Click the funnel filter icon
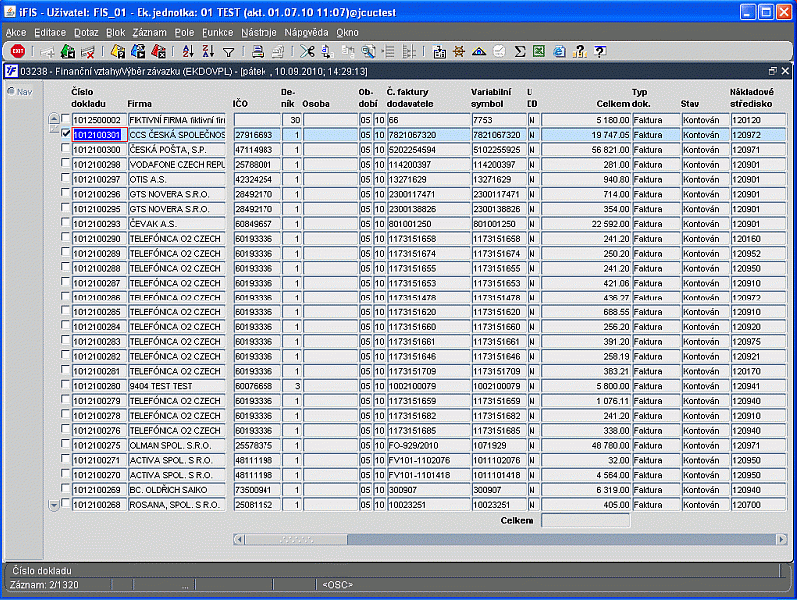Image resolution: width=797 pixels, height=600 pixels. (229, 52)
